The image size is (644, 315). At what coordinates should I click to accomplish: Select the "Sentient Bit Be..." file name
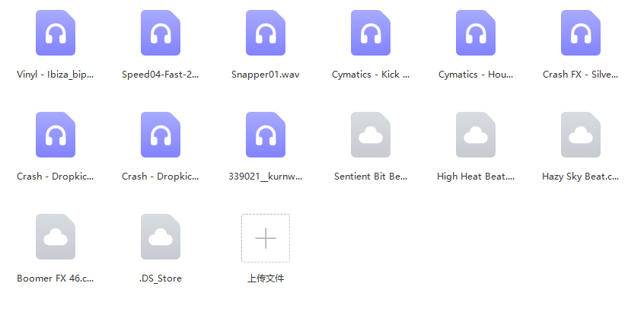[x=371, y=177]
